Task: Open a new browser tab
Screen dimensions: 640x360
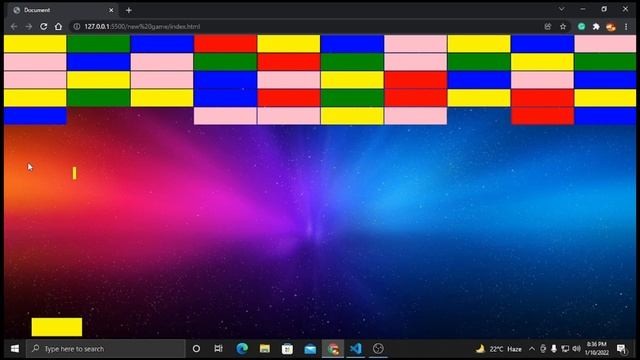Action: tap(129, 10)
